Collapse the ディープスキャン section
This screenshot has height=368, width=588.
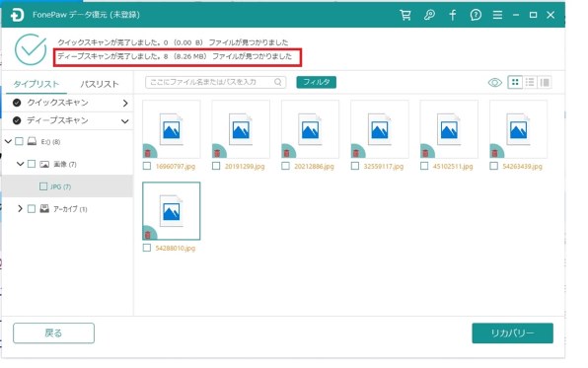click(x=125, y=121)
